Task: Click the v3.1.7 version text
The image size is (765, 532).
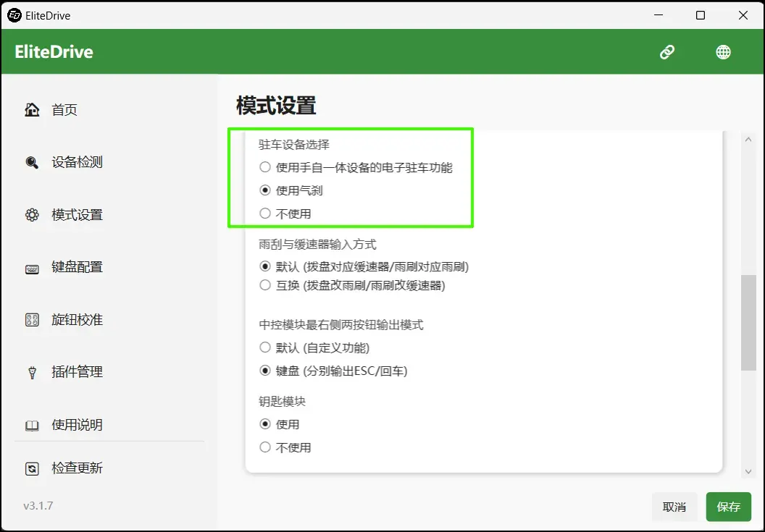Action: 38,506
